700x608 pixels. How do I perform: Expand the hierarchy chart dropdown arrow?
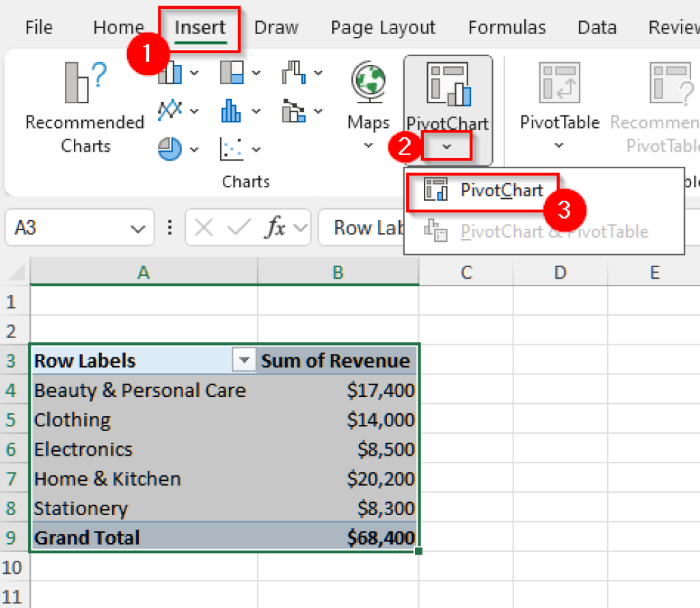coord(256,72)
